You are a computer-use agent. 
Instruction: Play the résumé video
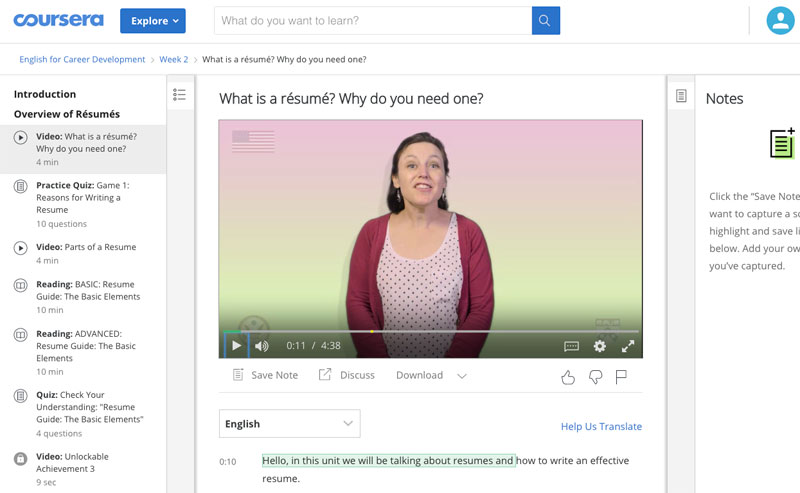[x=236, y=346]
